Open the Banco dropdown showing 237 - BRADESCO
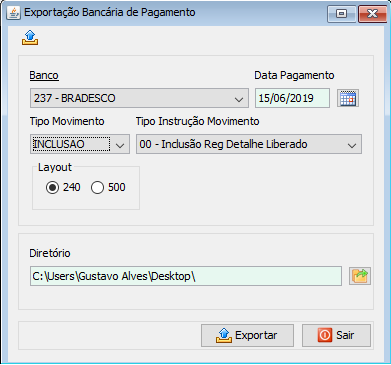The height and width of the screenshot is (365, 391). tap(139, 98)
